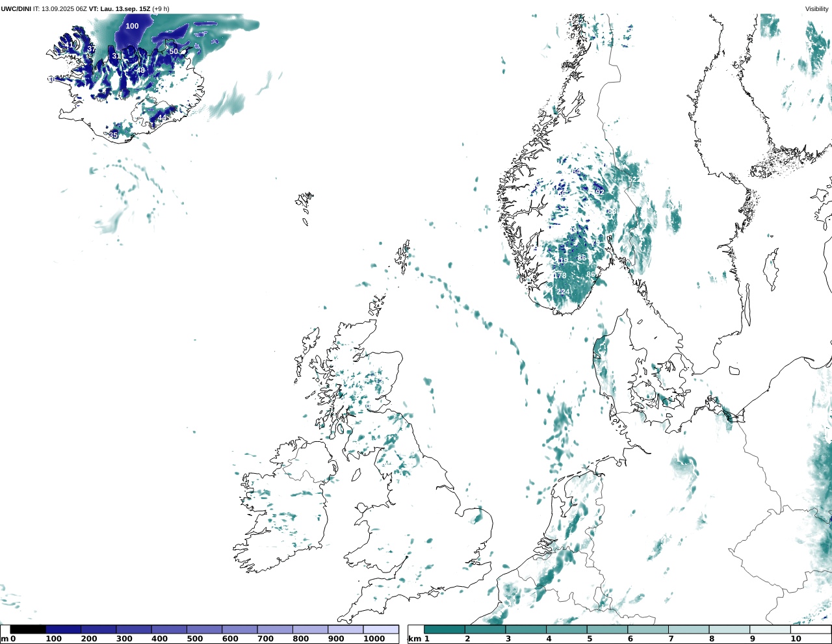Select the black 0–100 m legend swatch
The image size is (832, 644).
tap(28, 629)
